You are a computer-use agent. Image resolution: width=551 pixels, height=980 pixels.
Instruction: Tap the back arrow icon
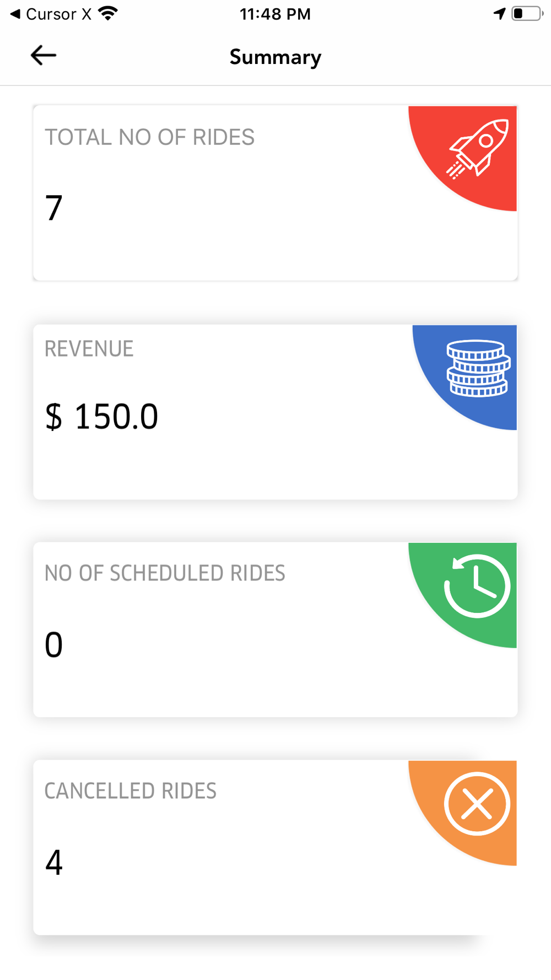click(44, 56)
